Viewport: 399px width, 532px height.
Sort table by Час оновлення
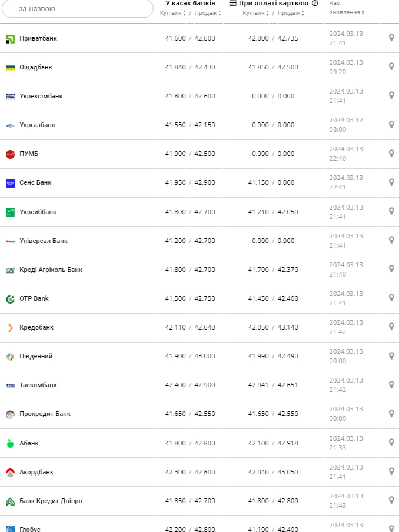tap(346, 12)
